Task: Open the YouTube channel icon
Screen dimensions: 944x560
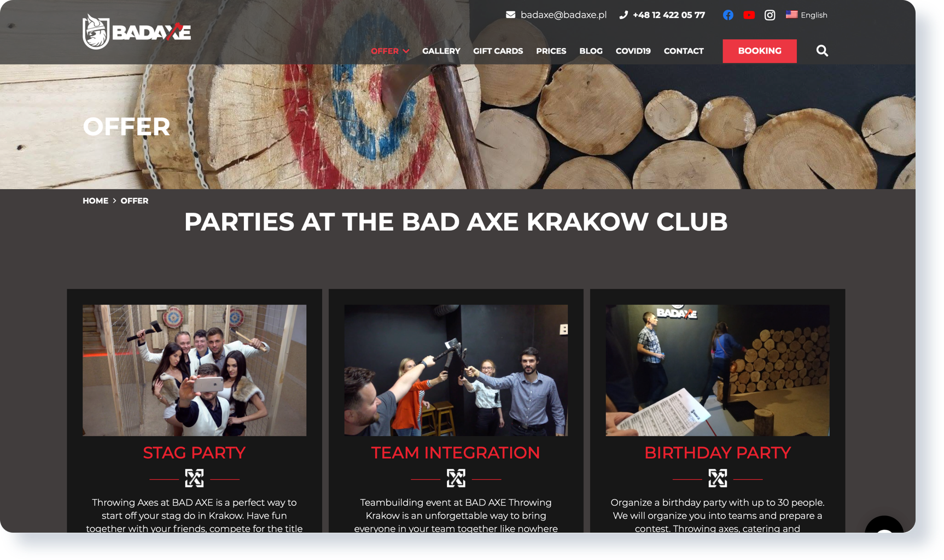Action: (x=749, y=15)
